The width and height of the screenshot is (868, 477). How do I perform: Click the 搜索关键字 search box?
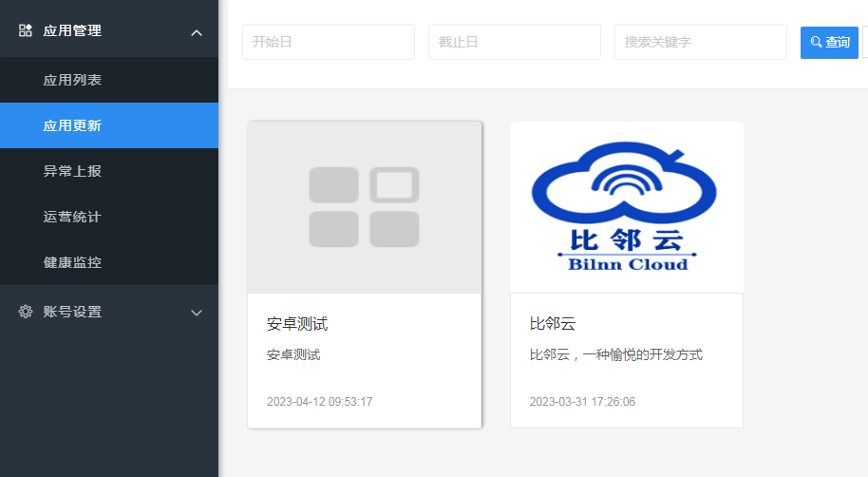tap(700, 42)
